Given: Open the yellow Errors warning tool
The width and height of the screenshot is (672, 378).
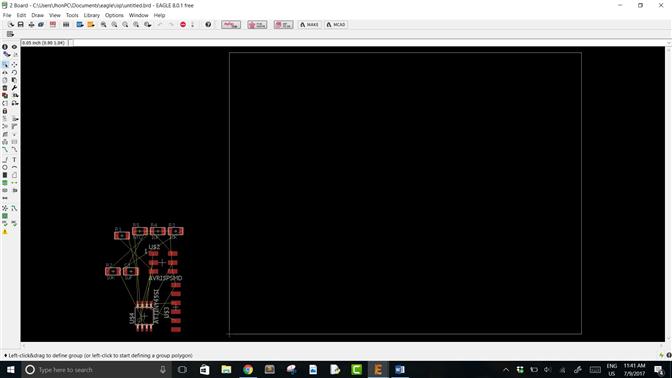Looking at the screenshot, I should pyautogui.click(x=5, y=231).
